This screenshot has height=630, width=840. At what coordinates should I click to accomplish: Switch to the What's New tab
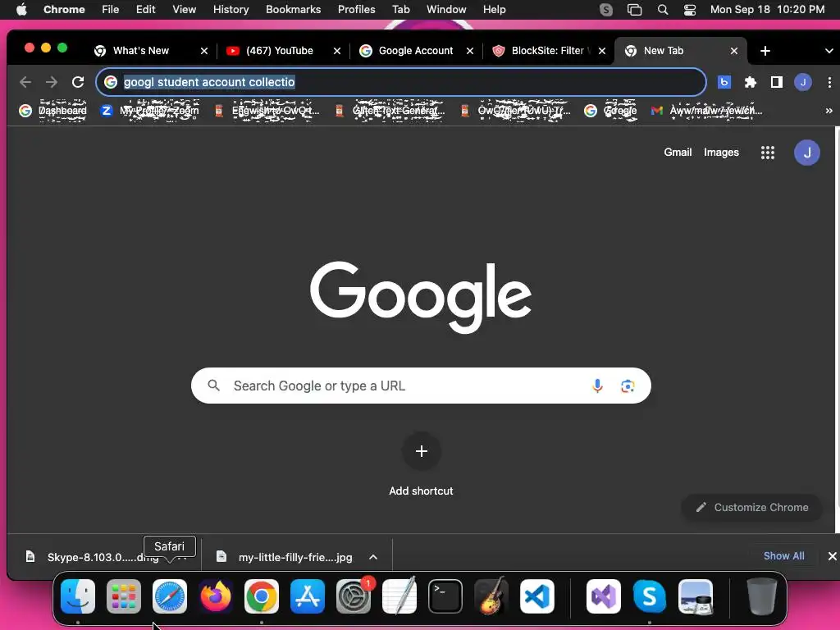pyautogui.click(x=140, y=51)
